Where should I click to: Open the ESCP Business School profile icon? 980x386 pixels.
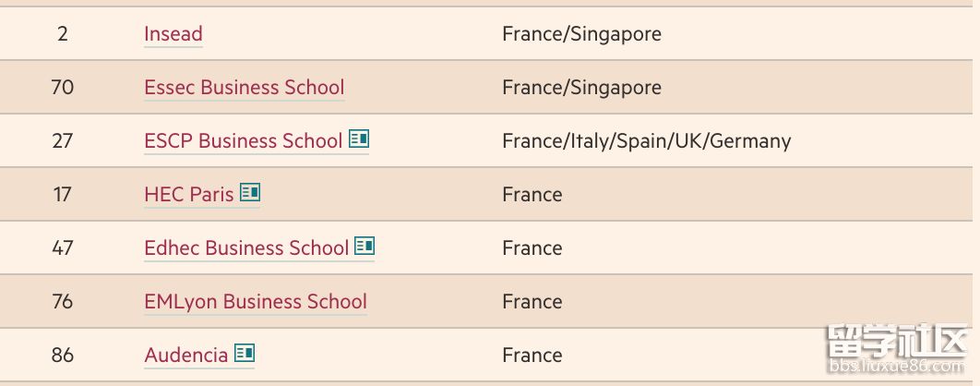click(x=359, y=139)
